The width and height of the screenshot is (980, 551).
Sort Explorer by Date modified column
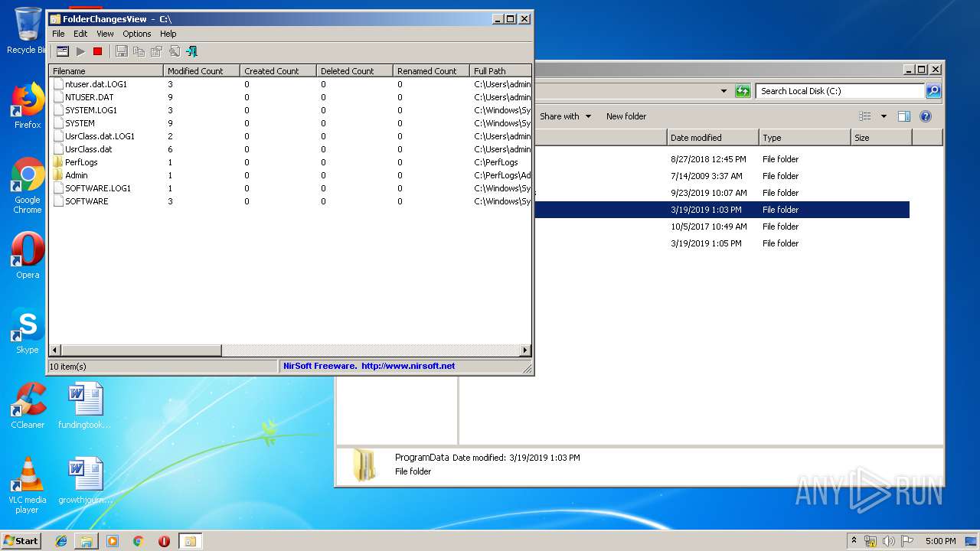click(x=713, y=138)
